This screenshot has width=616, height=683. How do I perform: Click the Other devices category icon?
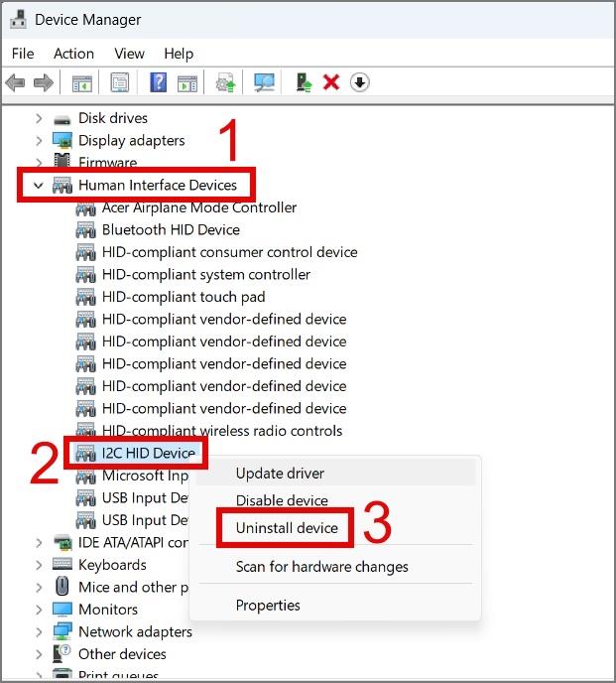pos(62,654)
